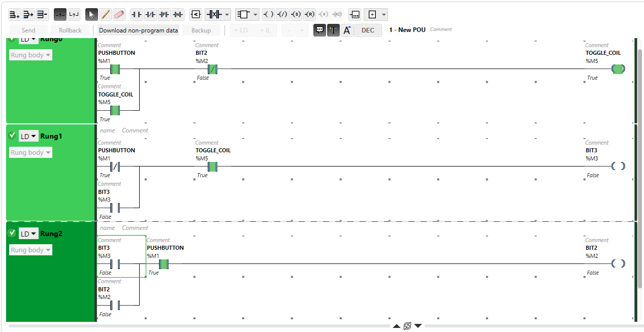Viewport: 644px width, 332px height.
Task: Select BIT3 %M3 contact in Rung2
Action: pyautogui.click(x=115, y=264)
